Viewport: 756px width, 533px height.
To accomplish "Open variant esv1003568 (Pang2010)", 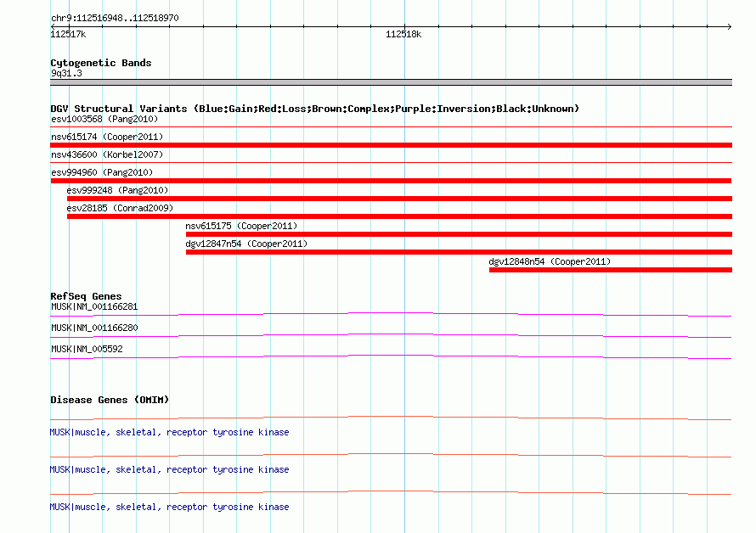I will (104, 119).
